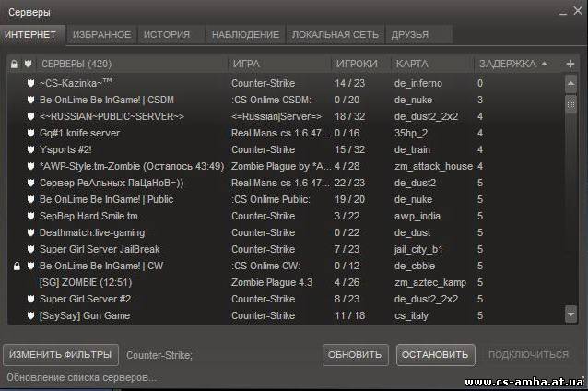The height and width of the screenshot is (391, 588).
Task: Select the Gq#1 knife server entry
Action: 285,133
